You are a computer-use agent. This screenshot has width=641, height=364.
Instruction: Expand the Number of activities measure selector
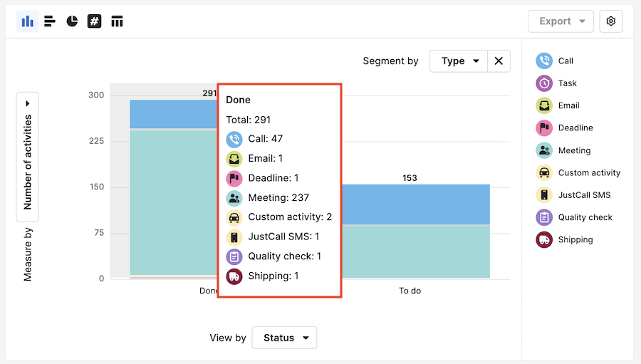coord(28,152)
